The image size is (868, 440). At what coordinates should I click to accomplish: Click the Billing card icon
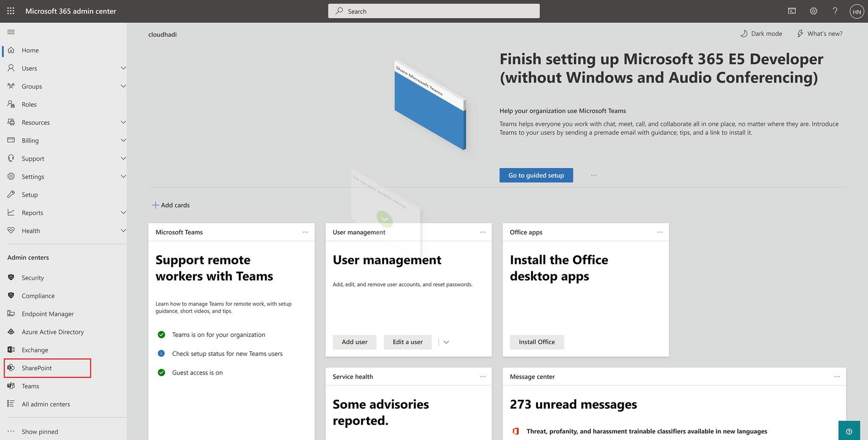[x=11, y=140]
